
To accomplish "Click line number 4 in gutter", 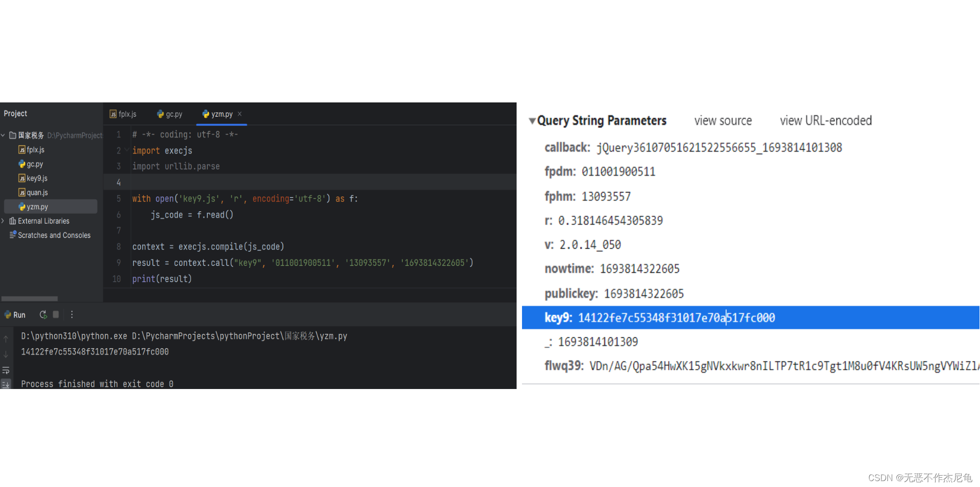I will pyautogui.click(x=119, y=183).
